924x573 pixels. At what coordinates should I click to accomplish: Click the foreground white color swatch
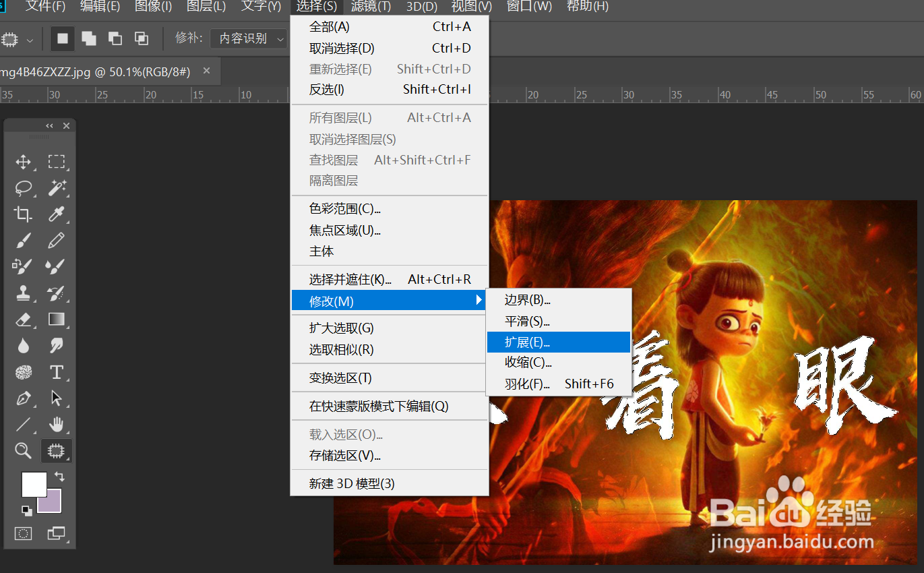(34, 484)
